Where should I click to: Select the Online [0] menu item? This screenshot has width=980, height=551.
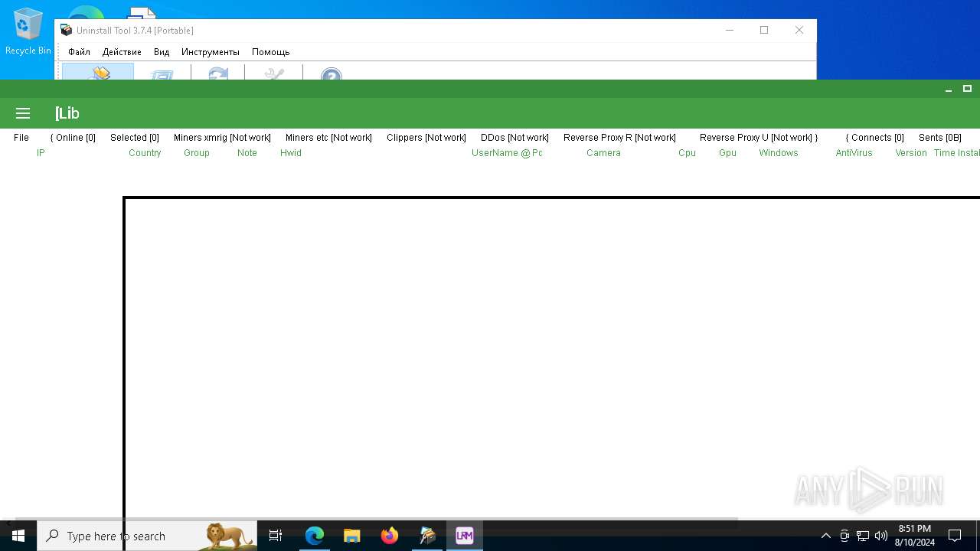click(73, 138)
